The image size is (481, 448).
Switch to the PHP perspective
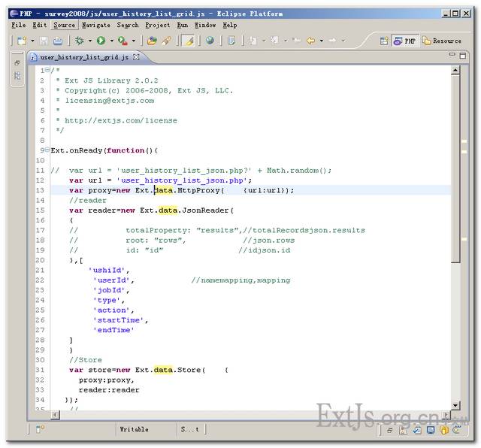point(405,41)
